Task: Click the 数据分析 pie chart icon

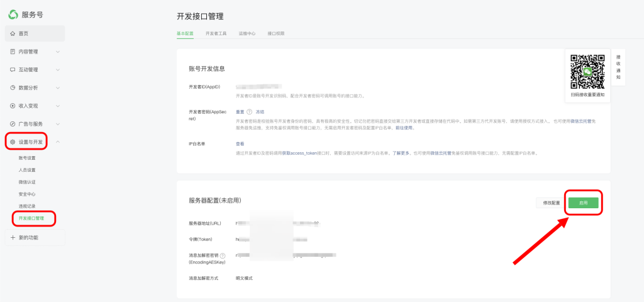Action: (13, 87)
